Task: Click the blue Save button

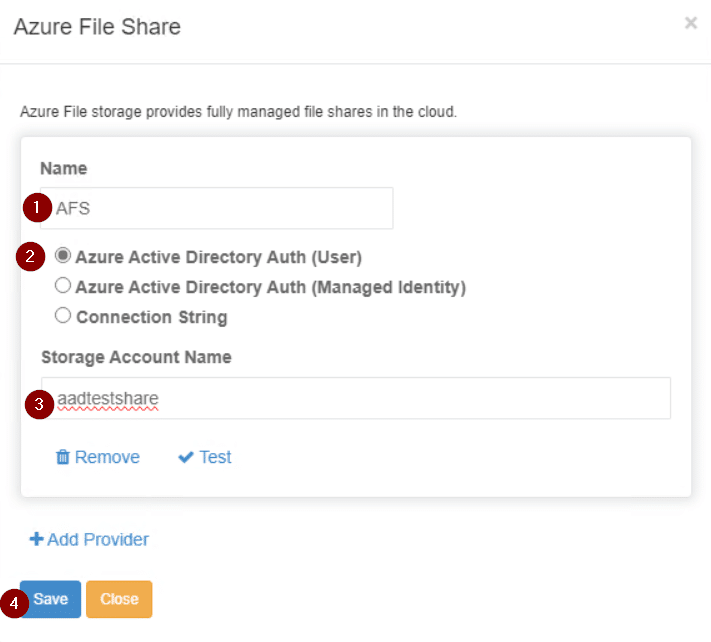Action: [x=50, y=599]
